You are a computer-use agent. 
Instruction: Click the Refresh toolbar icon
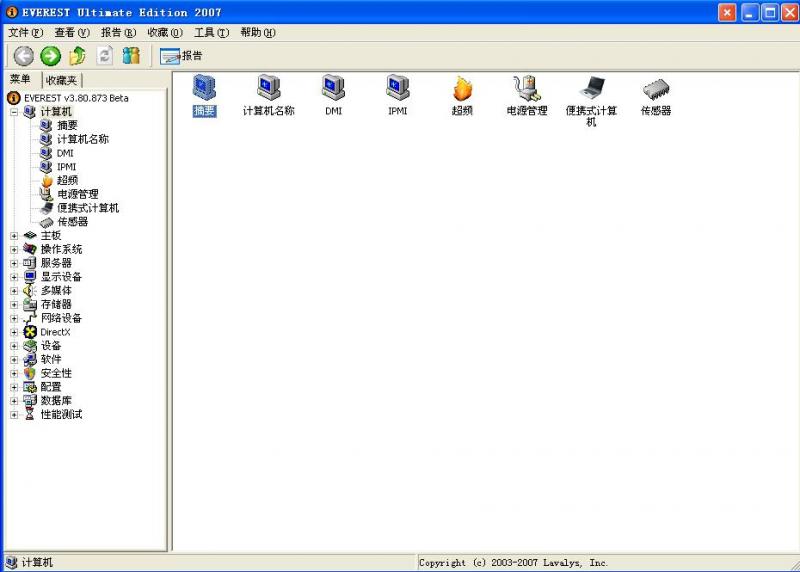point(105,56)
